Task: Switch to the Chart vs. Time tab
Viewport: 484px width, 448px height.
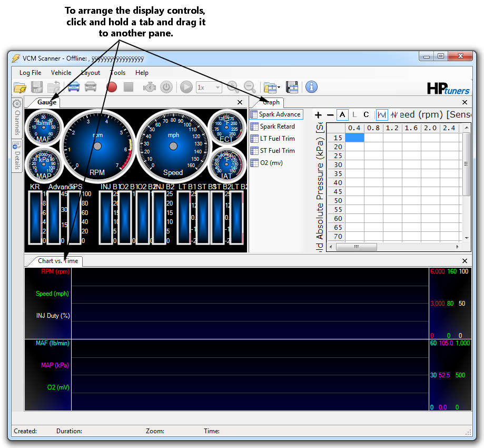Action: click(57, 261)
